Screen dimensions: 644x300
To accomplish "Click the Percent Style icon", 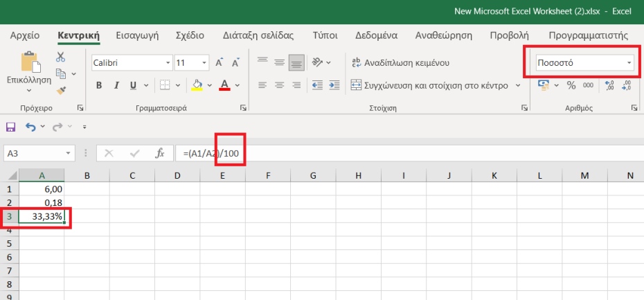I will click(571, 85).
